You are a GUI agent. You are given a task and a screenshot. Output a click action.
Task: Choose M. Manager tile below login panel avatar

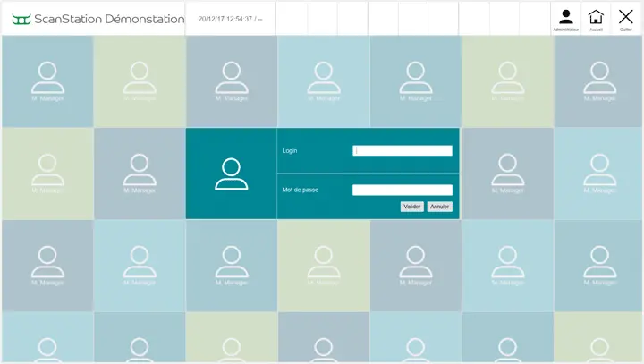pos(231,265)
